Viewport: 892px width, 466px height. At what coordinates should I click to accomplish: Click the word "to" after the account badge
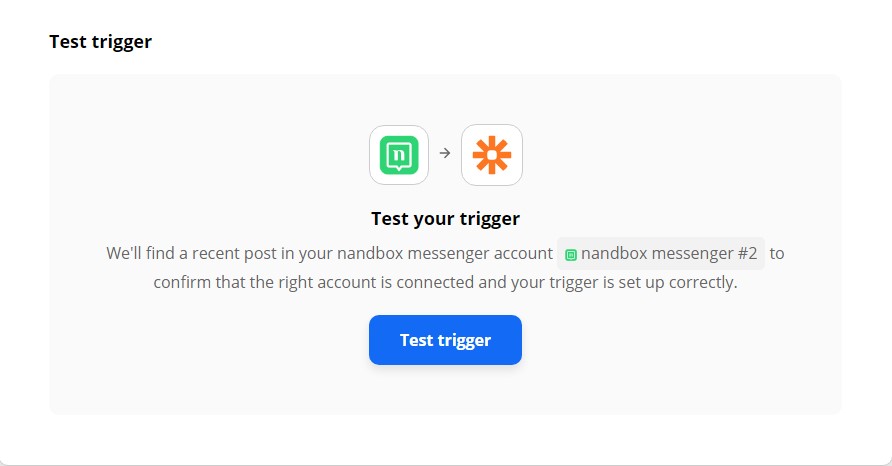point(777,253)
